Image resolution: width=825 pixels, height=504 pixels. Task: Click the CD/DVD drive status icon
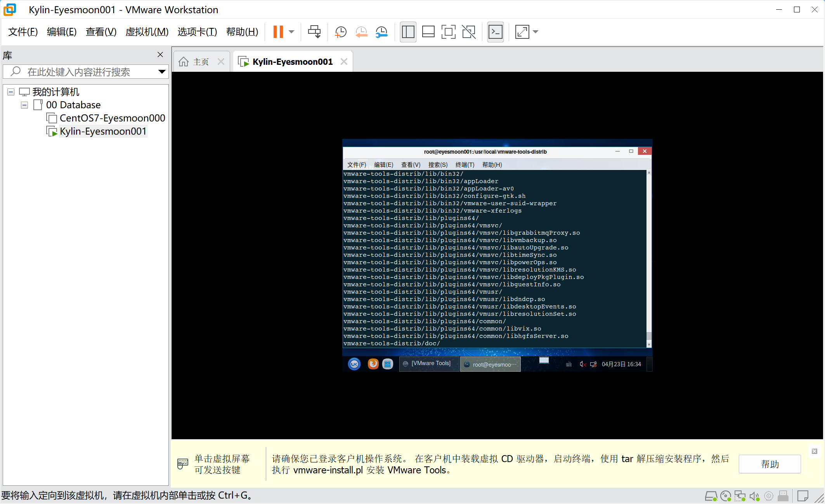pyautogui.click(x=726, y=496)
